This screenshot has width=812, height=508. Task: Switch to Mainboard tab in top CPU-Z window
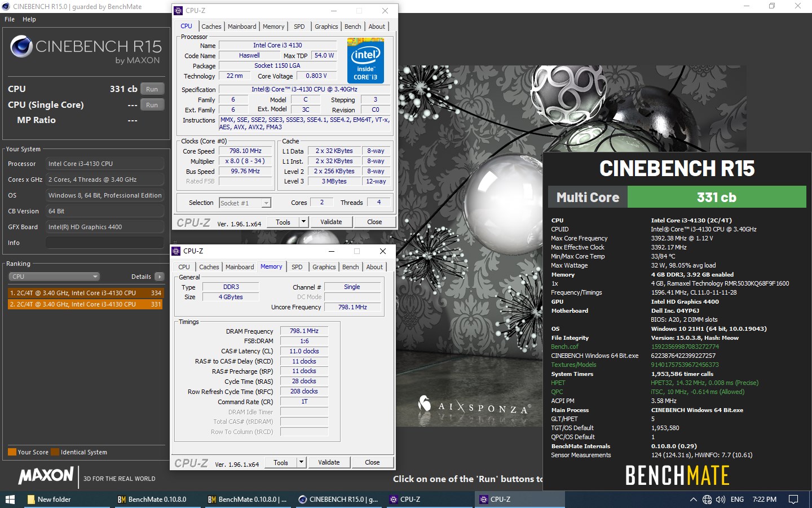point(242,27)
